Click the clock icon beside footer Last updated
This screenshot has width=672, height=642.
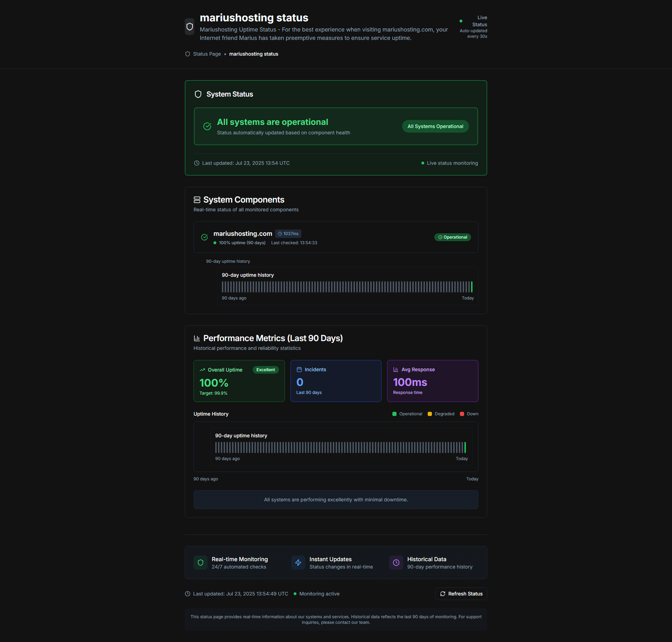point(188,594)
